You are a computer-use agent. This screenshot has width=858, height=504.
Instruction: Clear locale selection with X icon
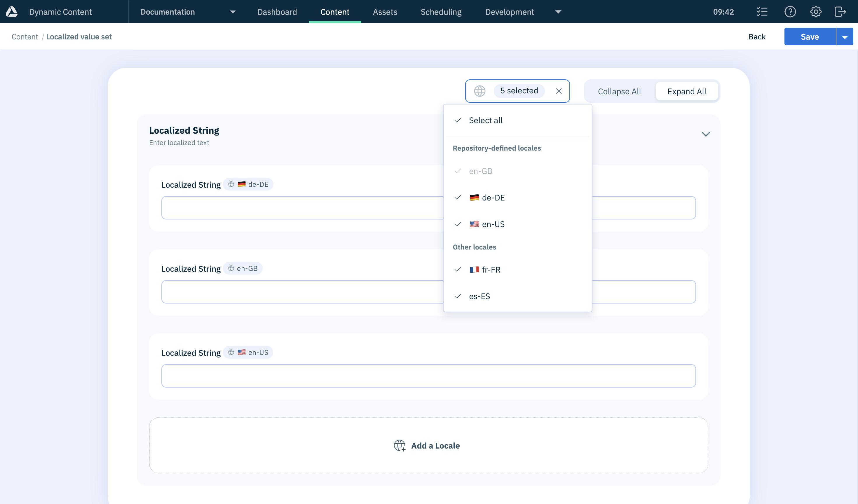tap(559, 91)
